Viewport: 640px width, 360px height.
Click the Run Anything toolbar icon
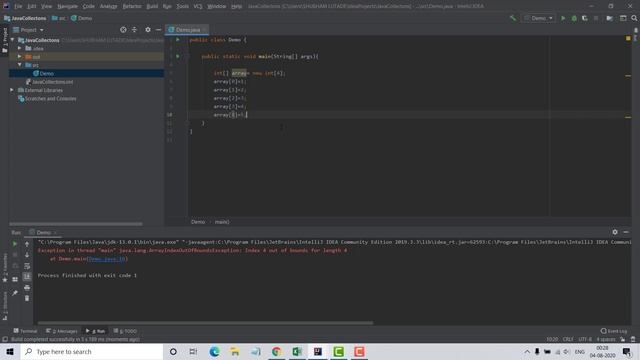coord(623,18)
